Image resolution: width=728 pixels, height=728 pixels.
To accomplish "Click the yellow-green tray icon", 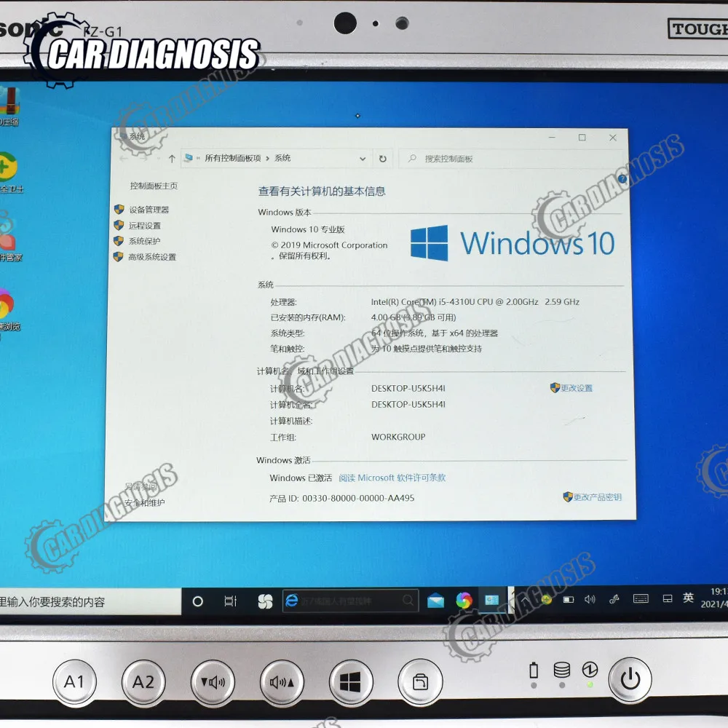I will (x=547, y=600).
